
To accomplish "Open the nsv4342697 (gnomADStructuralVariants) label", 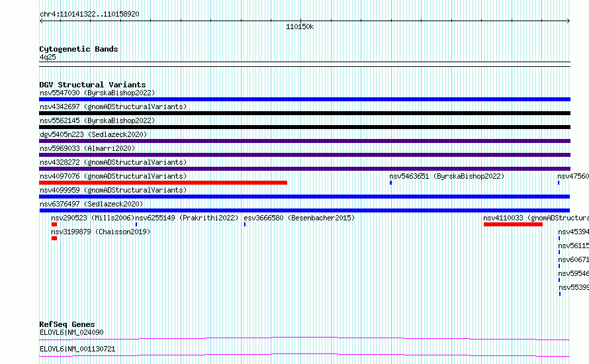I will 113,107.
